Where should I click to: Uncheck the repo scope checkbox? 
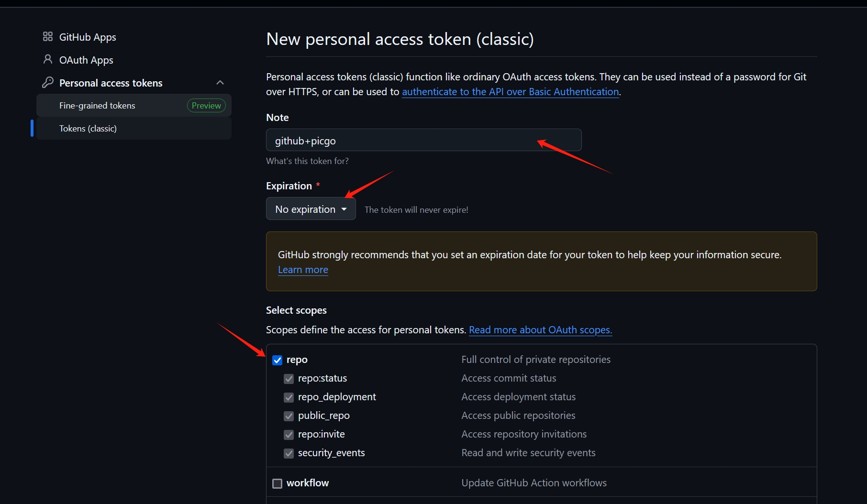[x=278, y=360]
